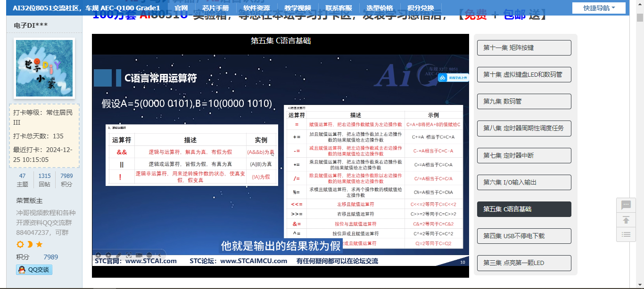
Task: Click the 打卡等级:常住居民III text
Action: pyautogui.click(x=43, y=117)
